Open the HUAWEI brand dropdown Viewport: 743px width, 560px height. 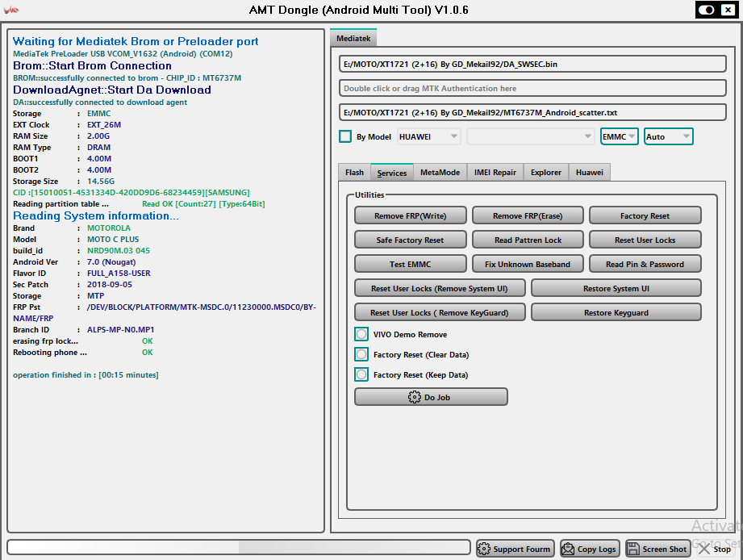[x=428, y=136]
